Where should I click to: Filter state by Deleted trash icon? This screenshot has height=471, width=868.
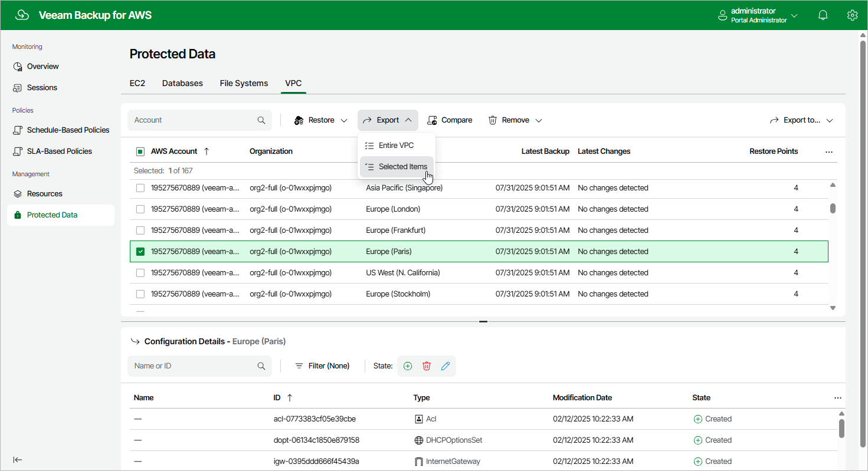tap(427, 366)
